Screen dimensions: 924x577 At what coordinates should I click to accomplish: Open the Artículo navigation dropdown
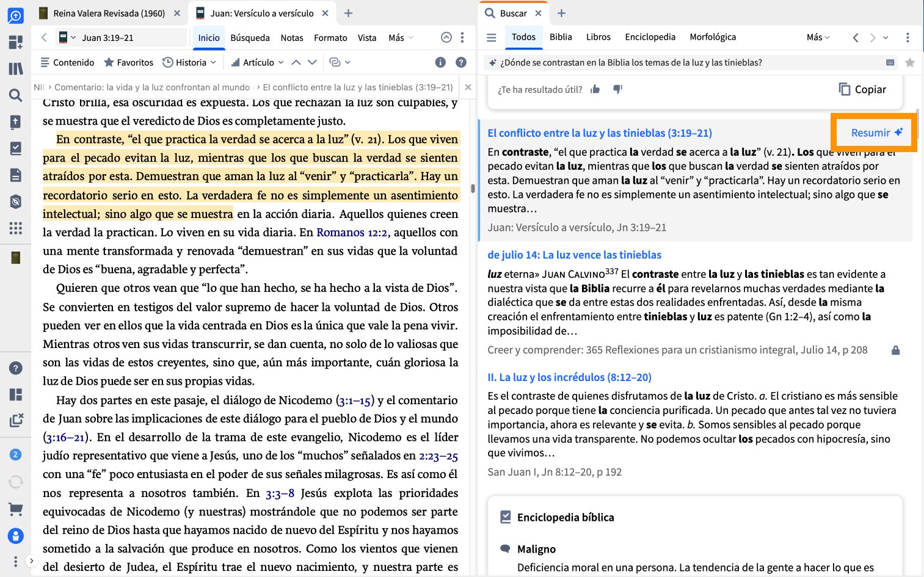click(257, 62)
